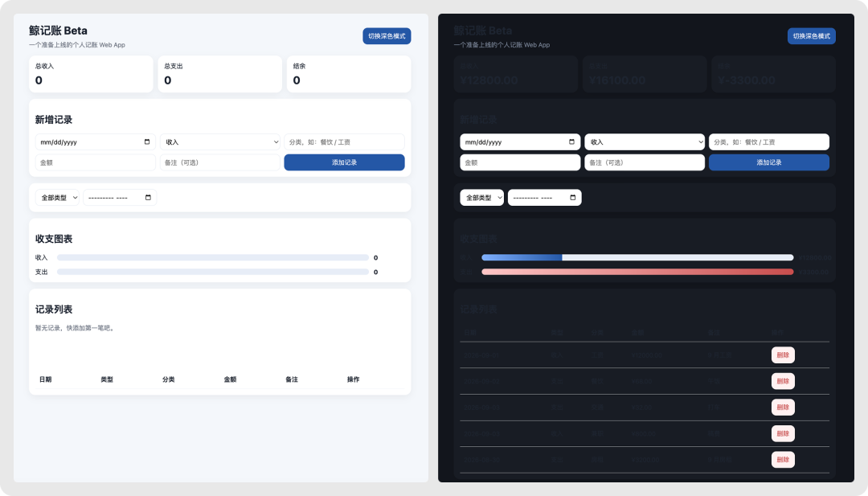Click calendar icon in dark-theme month filter
868x496 pixels.
[x=573, y=197]
